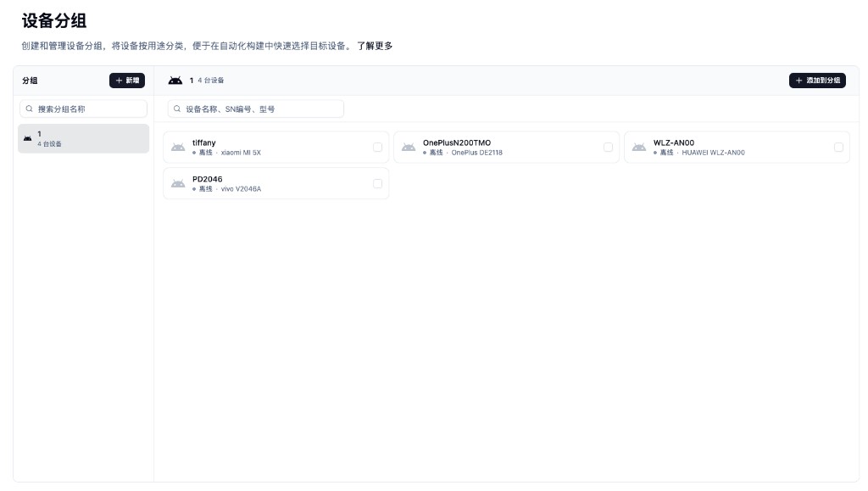Check the WLZ-AN00 device checkbox
This screenshot has width=868, height=491.
(x=839, y=146)
